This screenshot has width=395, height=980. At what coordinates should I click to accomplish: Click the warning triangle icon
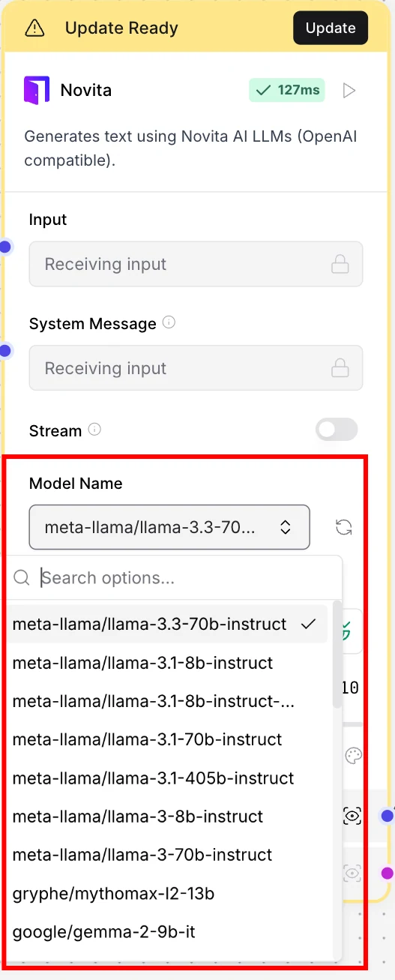[34, 28]
